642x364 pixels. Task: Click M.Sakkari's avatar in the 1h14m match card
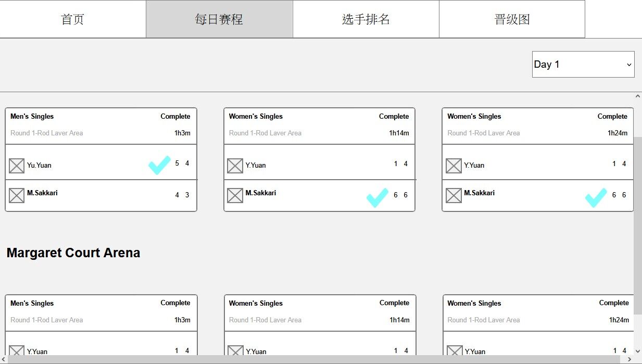[235, 195]
